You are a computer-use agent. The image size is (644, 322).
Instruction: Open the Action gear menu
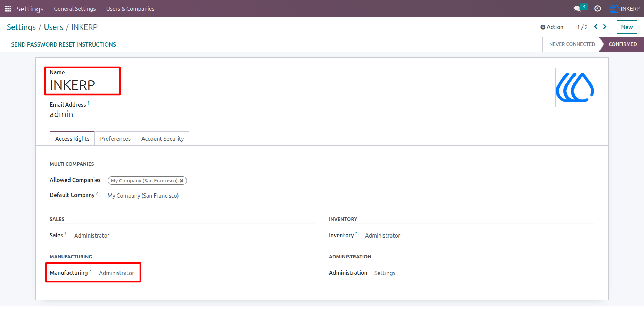552,27
